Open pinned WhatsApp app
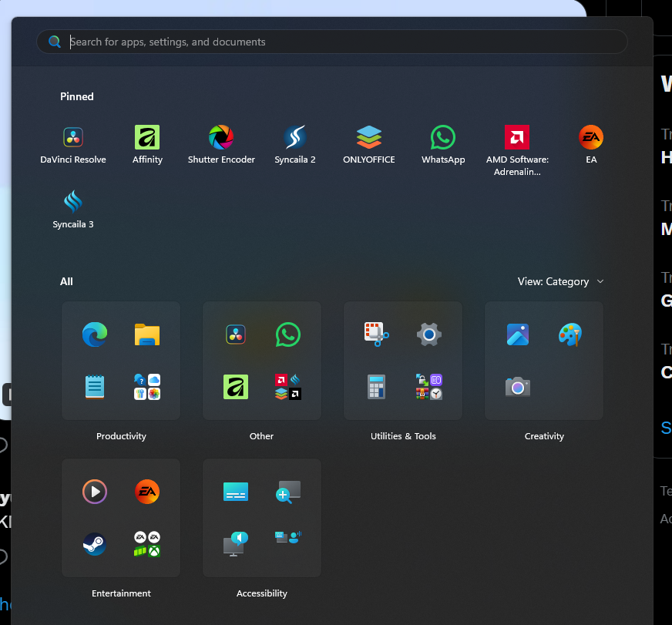Viewport: 672px width, 625px height. click(443, 146)
